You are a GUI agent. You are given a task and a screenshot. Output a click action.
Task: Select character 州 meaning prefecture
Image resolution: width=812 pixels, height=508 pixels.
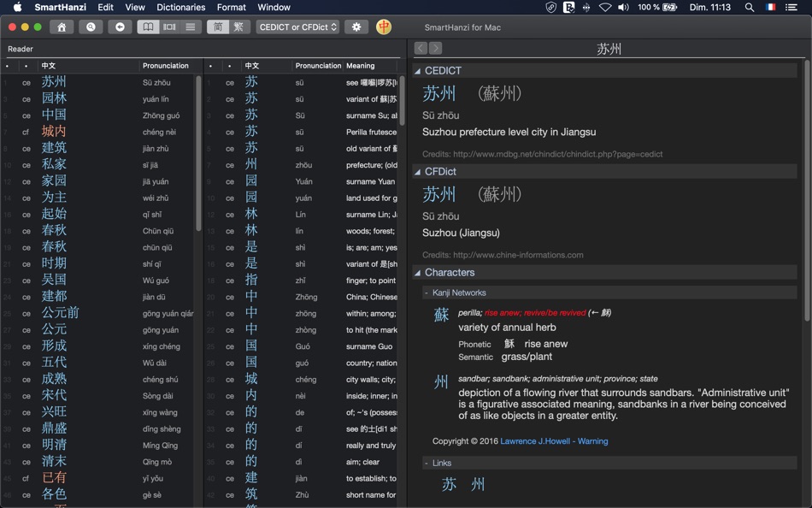tap(251, 165)
